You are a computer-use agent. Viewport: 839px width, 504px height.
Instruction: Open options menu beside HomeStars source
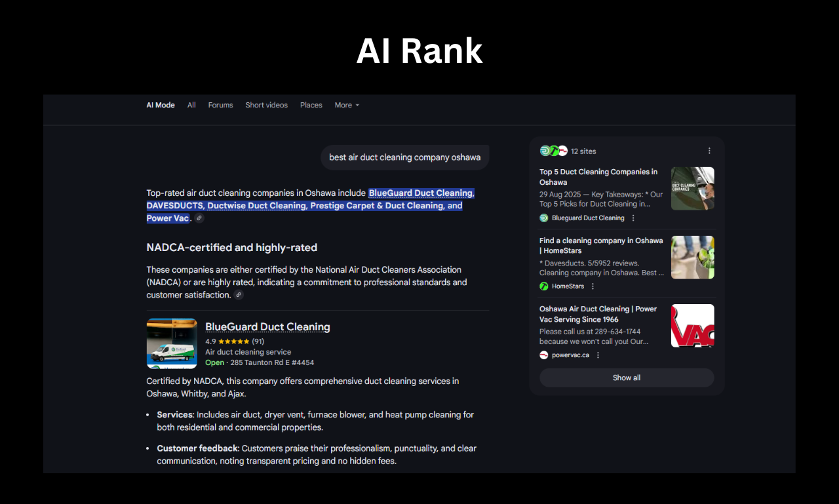click(x=593, y=286)
